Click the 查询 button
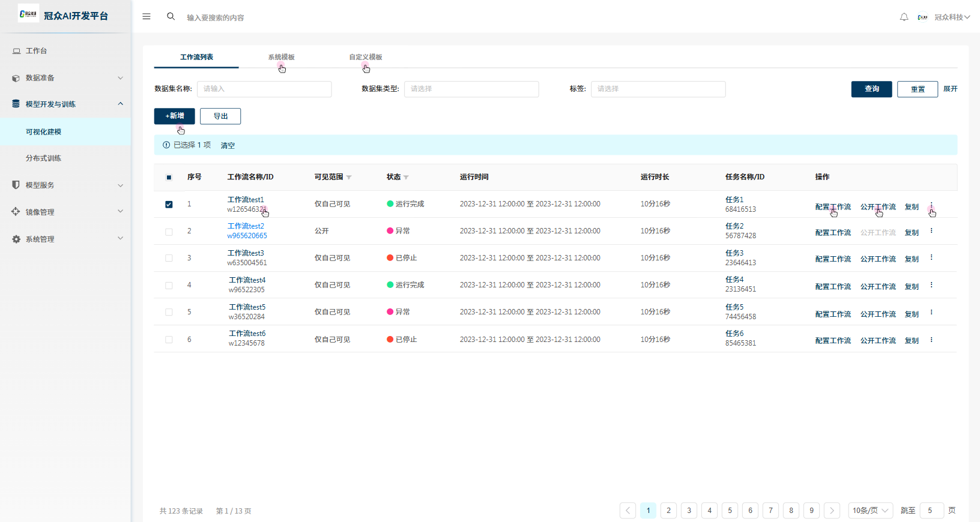 [871, 89]
